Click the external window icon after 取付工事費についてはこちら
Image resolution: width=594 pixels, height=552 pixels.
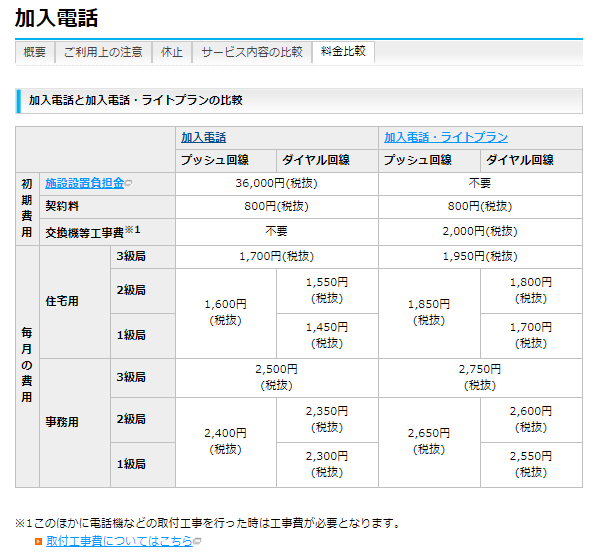[x=197, y=541]
